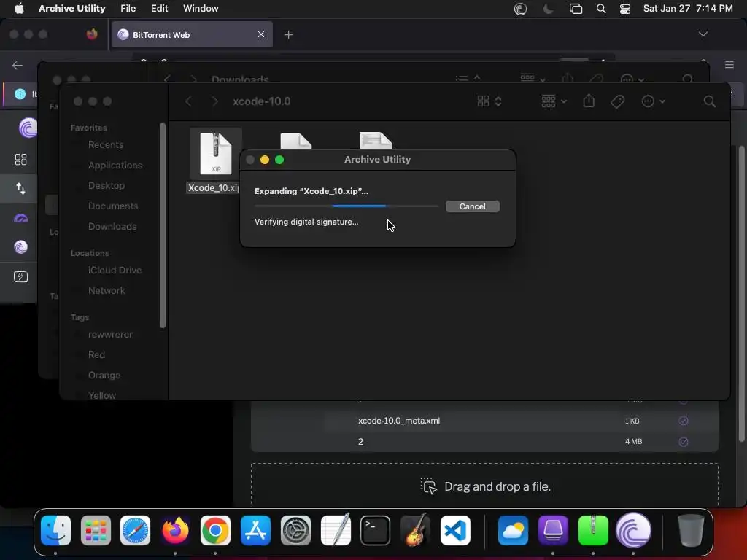747x560 pixels.
Task: Go back in xcode-10.0 Finder window
Action: [x=189, y=101]
